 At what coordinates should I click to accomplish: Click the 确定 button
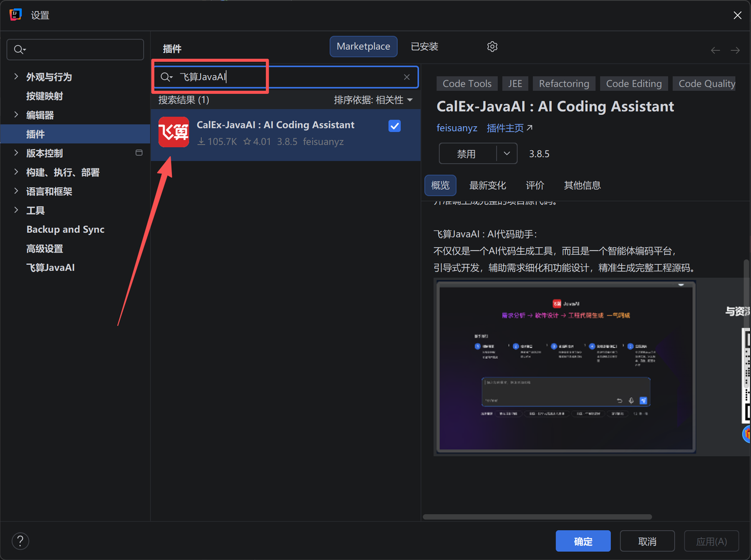click(x=583, y=541)
